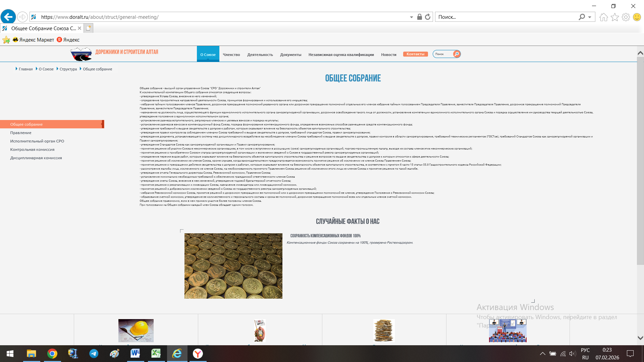Click the orange Контакты button
This screenshot has width=644, height=362.
[x=415, y=54]
